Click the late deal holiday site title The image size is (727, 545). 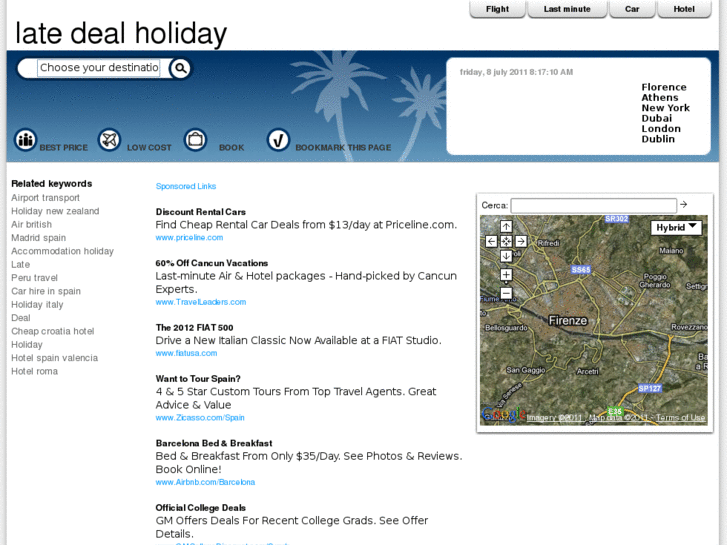(x=121, y=34)
